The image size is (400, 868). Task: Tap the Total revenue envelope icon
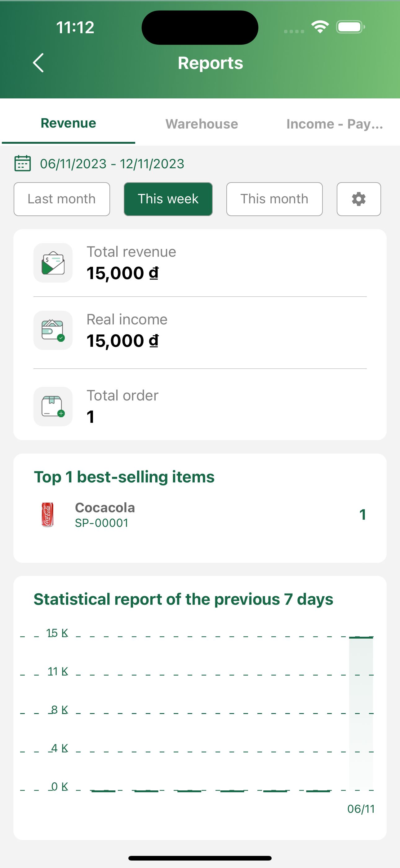coord(53,263)
